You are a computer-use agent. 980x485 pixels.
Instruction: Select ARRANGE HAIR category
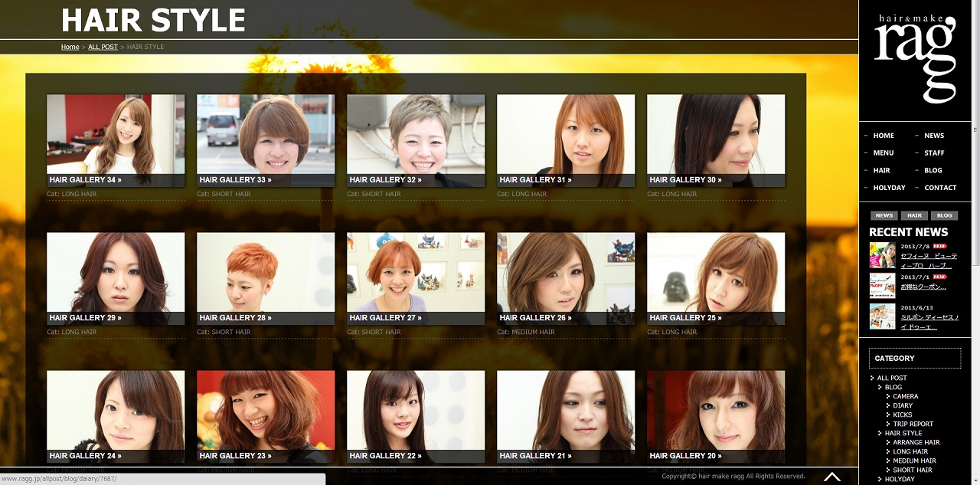pos(916,443)
